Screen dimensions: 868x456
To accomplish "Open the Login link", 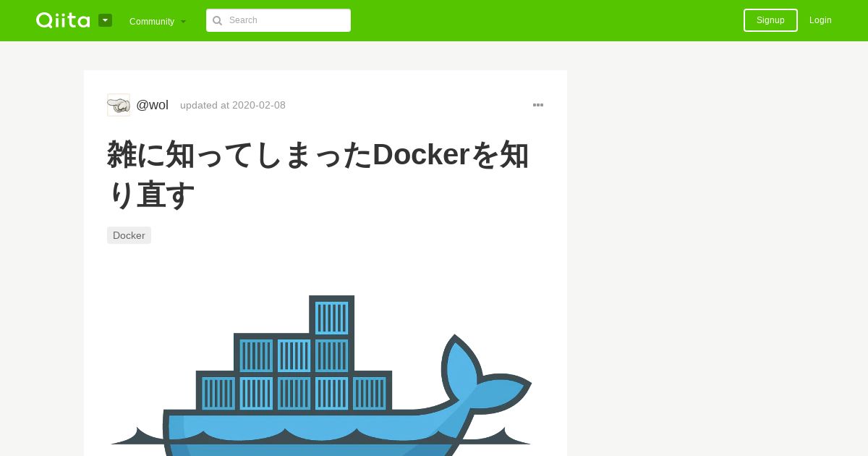I will click(x=820, y=20).
